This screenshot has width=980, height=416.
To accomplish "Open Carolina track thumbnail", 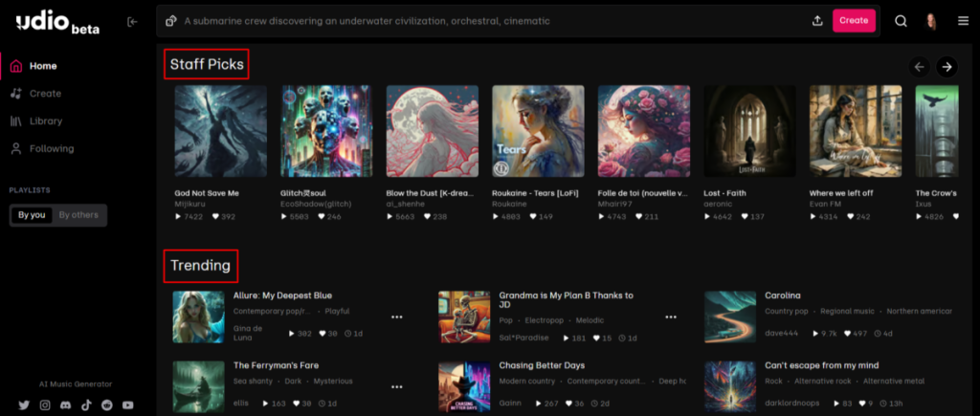I will pos(730,317).
